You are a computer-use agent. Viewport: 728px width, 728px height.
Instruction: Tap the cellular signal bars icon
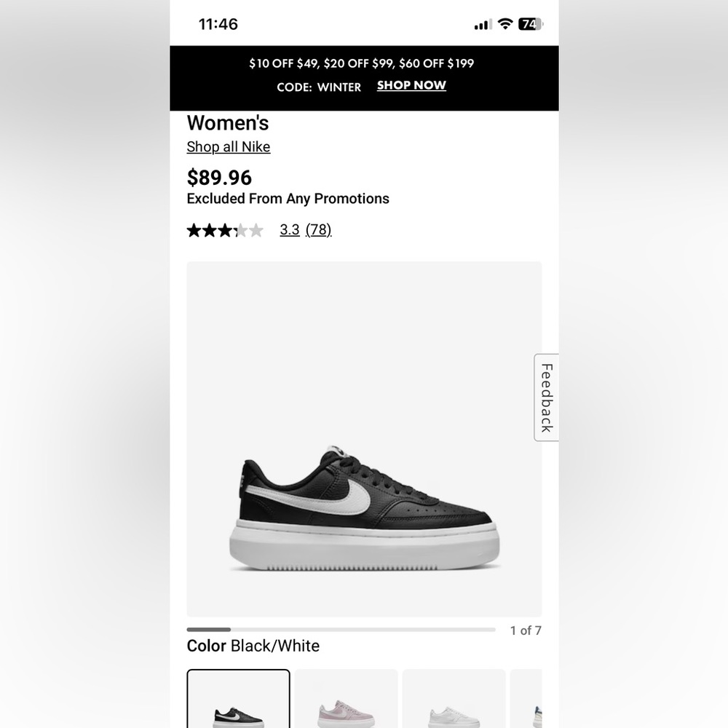(481, 24)
